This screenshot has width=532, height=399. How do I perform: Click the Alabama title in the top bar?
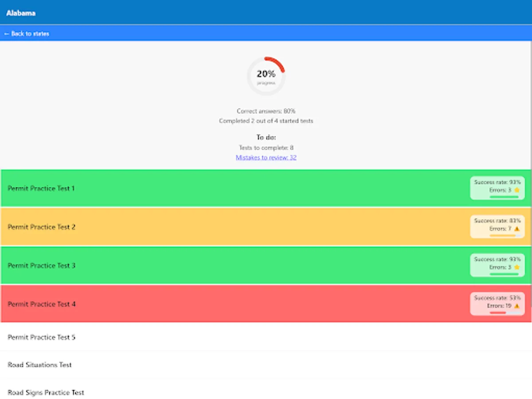tap(21, 13)
